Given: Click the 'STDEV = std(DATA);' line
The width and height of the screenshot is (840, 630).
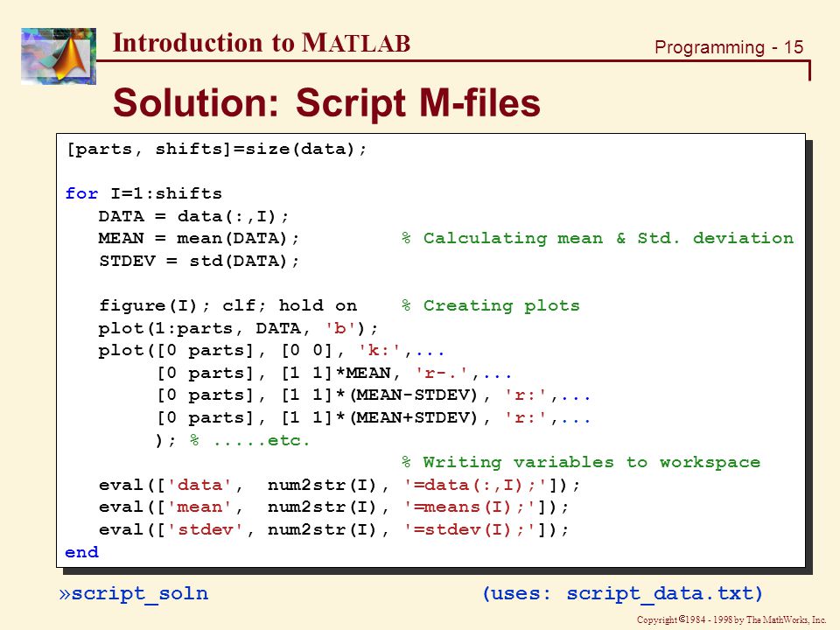Looking at the screenshot, I should tap(199, 261).
